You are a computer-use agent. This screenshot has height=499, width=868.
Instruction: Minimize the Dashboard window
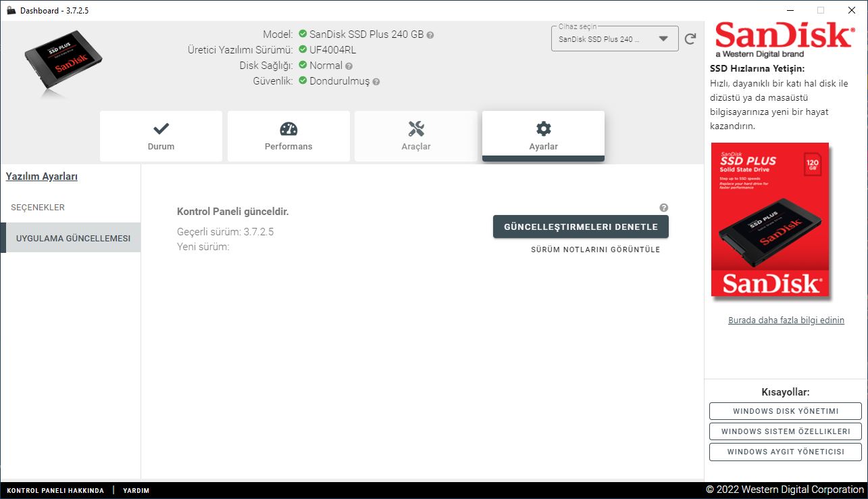pos(790,10)
